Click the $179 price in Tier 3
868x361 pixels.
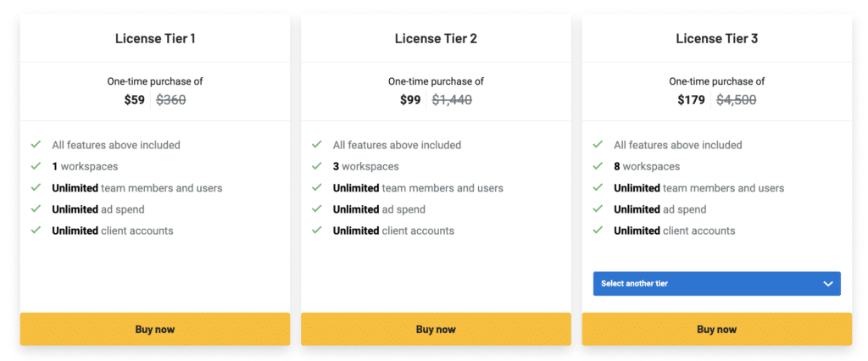point(691,100)
